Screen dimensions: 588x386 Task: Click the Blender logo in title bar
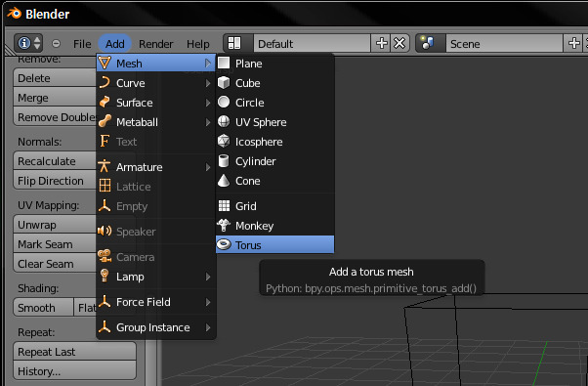[15, 14]
